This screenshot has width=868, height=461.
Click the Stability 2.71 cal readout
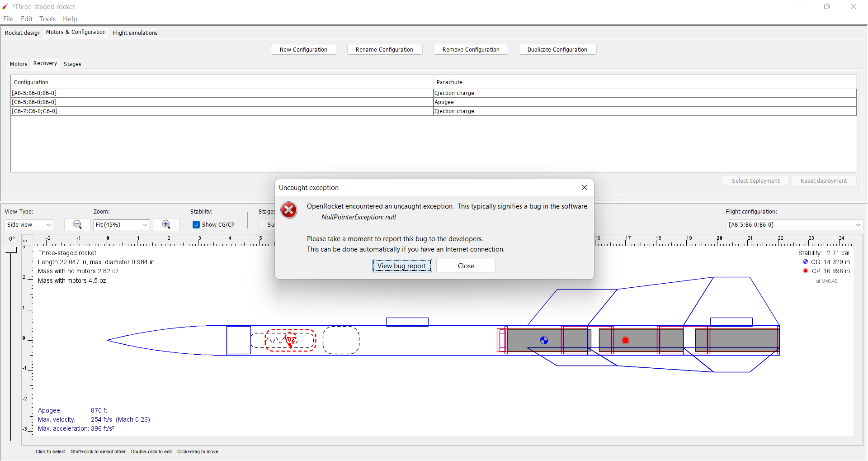coord(824,253)
